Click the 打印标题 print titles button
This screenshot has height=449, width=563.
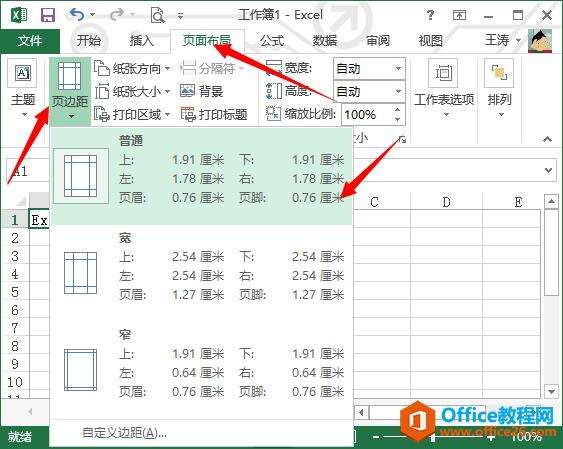pyautogui.click(x=214, y=114)
